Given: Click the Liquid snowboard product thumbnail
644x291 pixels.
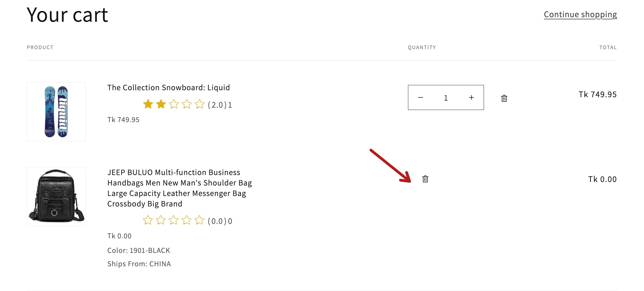Looking at the screenshot, I should tap(56, 112).
